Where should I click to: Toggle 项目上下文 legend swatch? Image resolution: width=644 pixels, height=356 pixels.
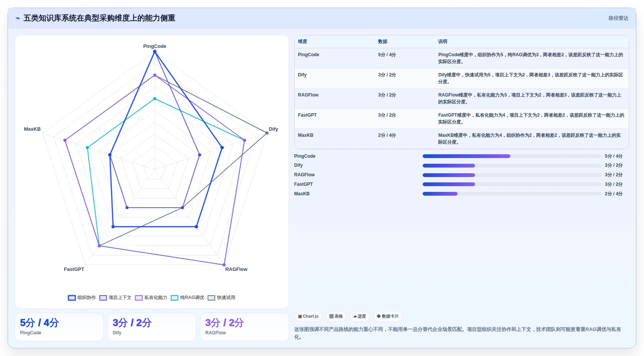[103, 298]
